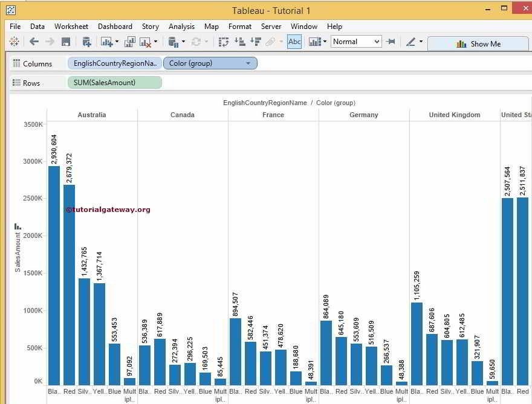Save the workbook with the floppy disk icon
The width and height of the screenshot is (532, 404).
[66, 42]
